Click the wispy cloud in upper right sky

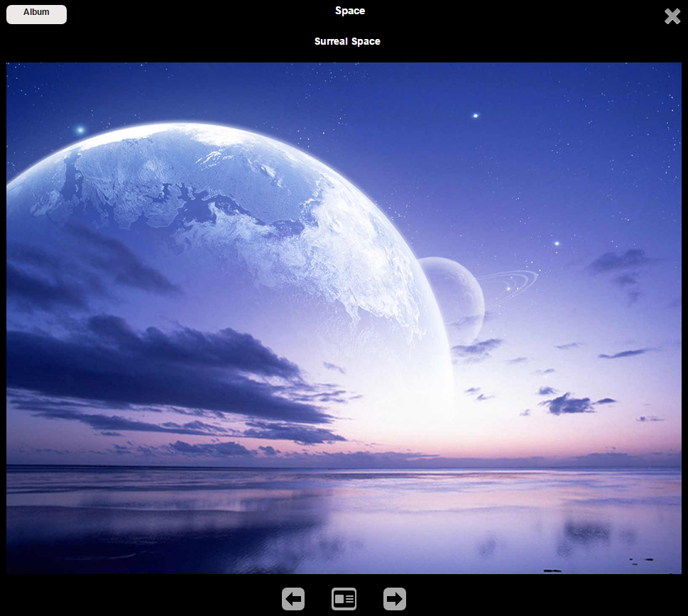(x=619, y=261)
